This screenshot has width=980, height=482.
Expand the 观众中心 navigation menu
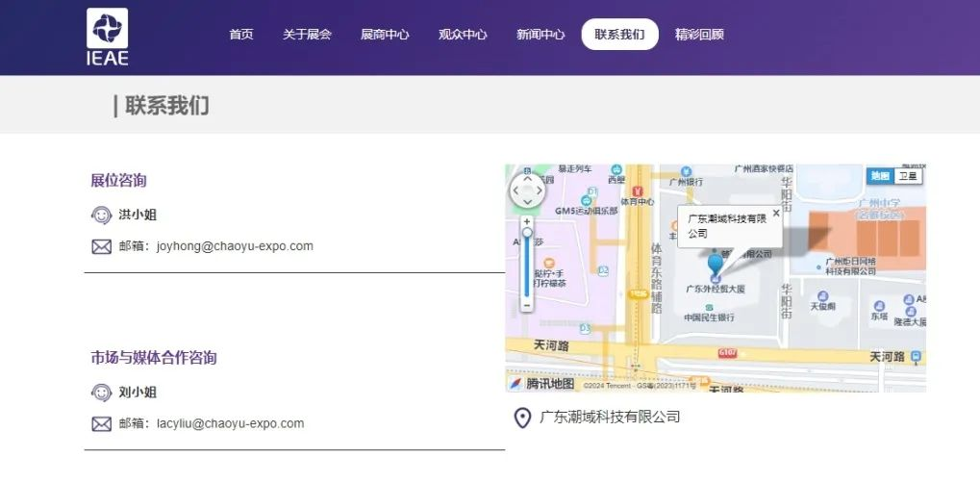click(463, 35)
